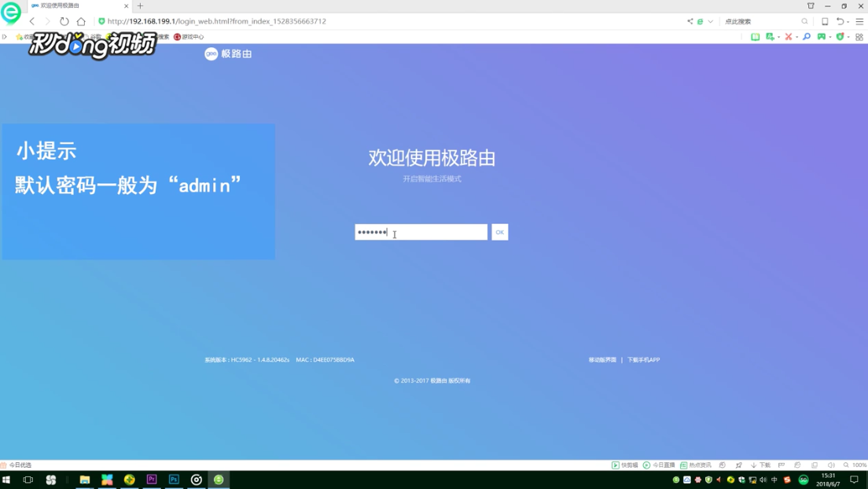Open the extensions grid icon
This screenshot has width=868, height=489.
859,37
